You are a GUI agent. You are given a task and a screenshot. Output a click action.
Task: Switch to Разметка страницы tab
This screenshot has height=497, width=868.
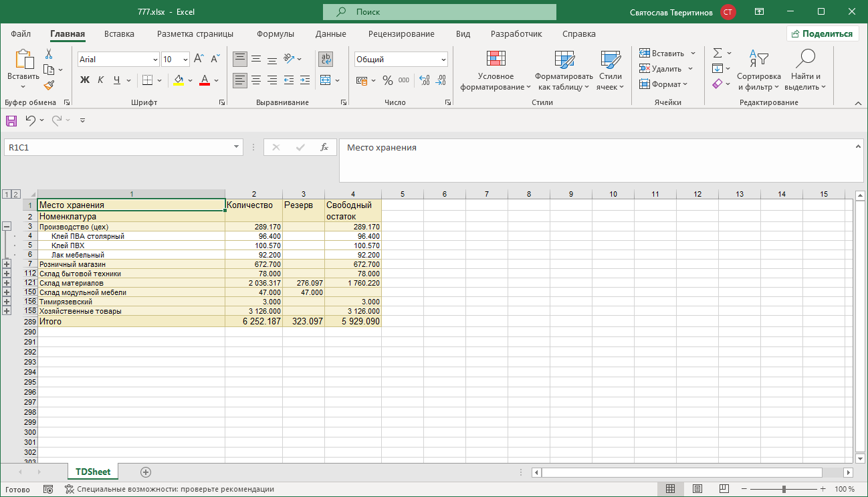[x=195, y=33]
